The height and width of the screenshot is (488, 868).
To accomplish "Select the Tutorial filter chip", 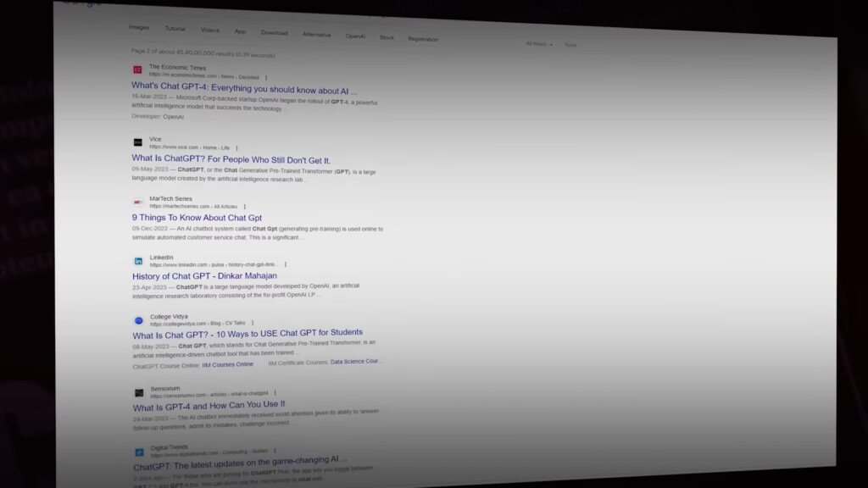I will (175, 29).
